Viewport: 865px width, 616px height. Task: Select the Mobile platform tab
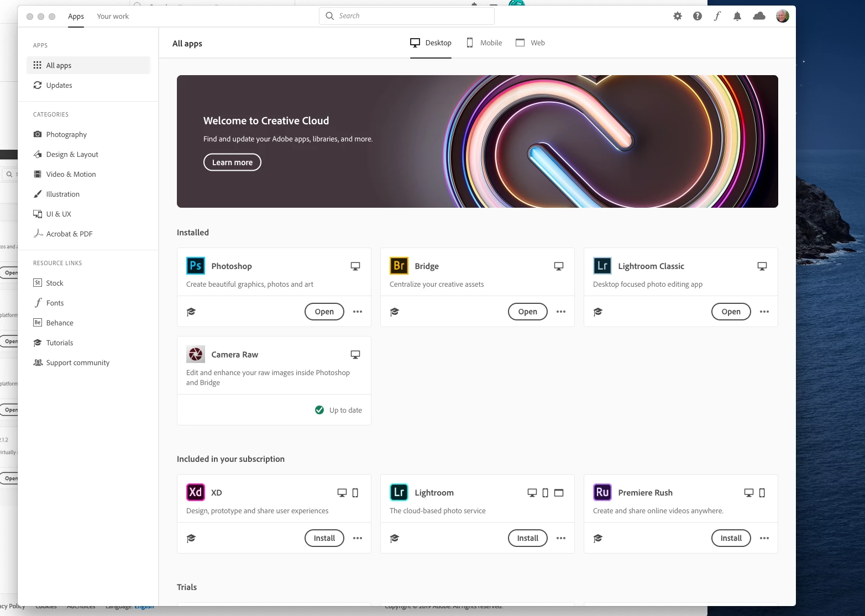click(484, 43)
